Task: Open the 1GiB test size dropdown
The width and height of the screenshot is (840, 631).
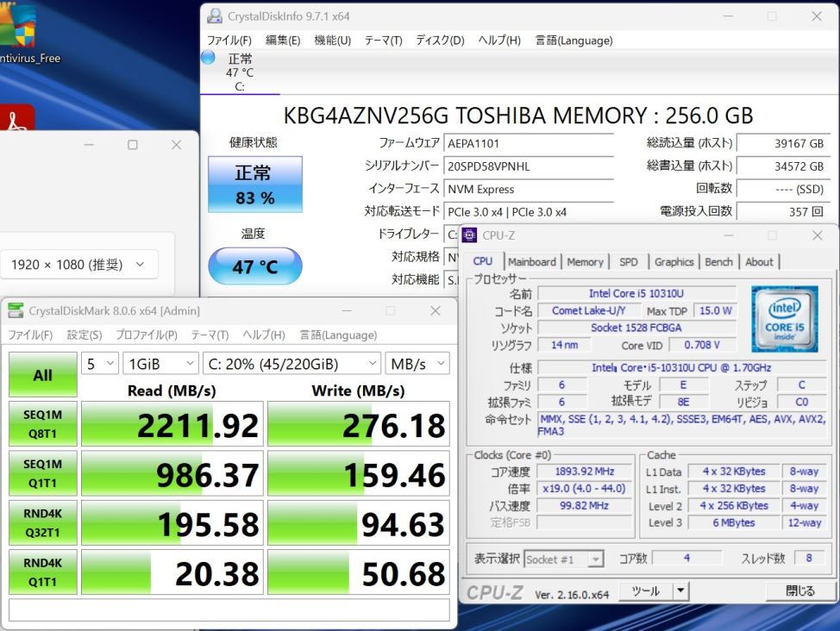Action: pos(160,364)
